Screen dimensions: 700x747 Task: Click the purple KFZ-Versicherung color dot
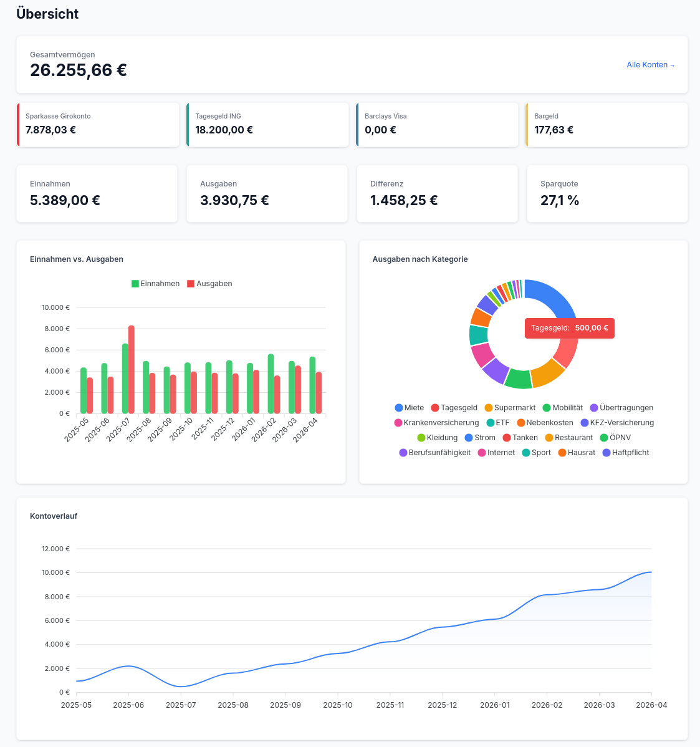[x=583, y=422]
